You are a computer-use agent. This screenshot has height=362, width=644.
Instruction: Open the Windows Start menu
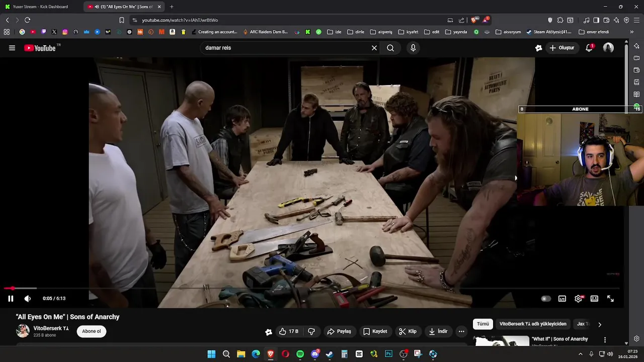tap(211, 354)
